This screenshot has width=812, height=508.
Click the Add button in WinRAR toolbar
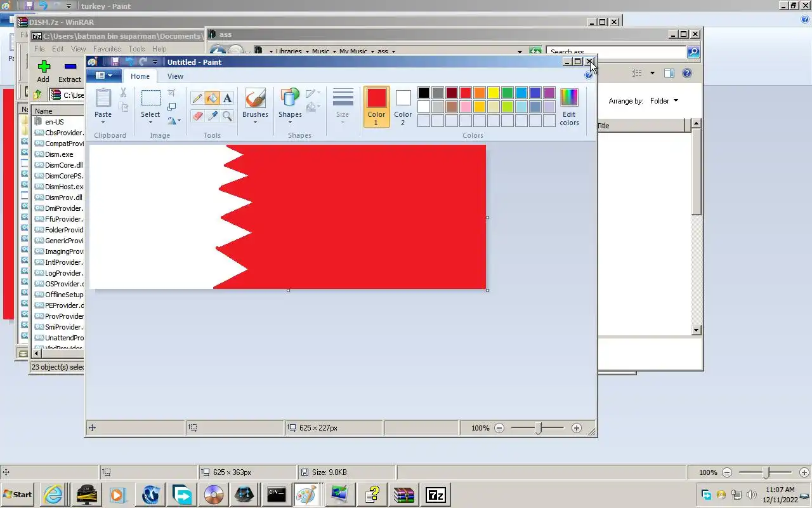43,72
